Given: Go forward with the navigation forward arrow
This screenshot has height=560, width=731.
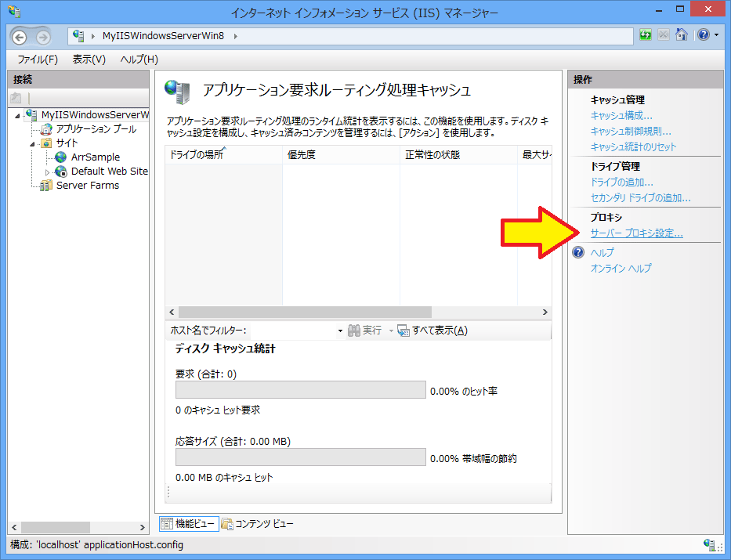Looking at the screenshot, I should pos(43,37).
